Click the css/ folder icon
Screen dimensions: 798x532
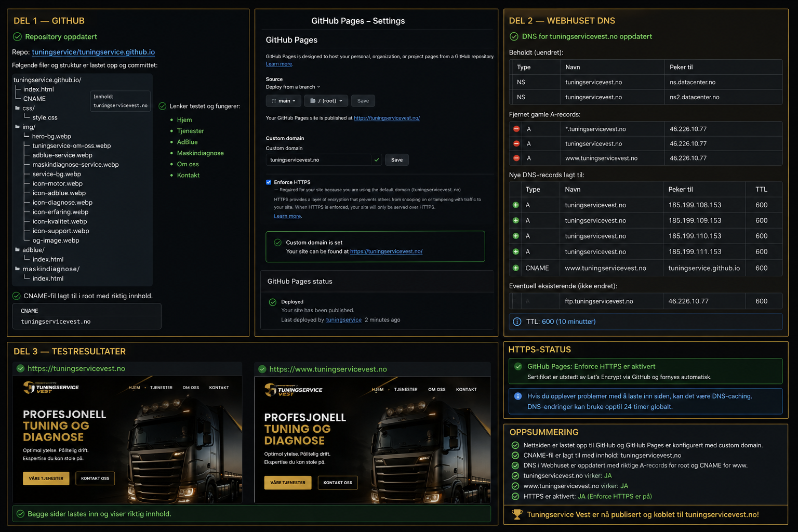point(17,108)
